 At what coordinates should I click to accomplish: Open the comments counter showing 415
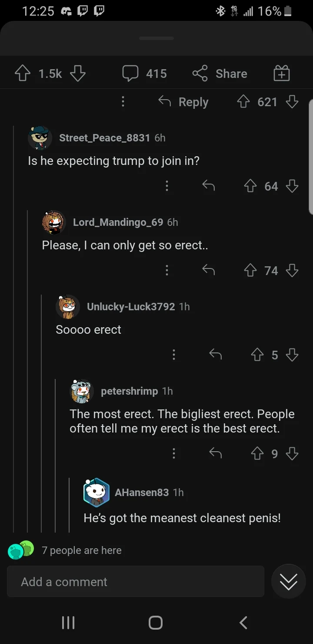[144, 73]
